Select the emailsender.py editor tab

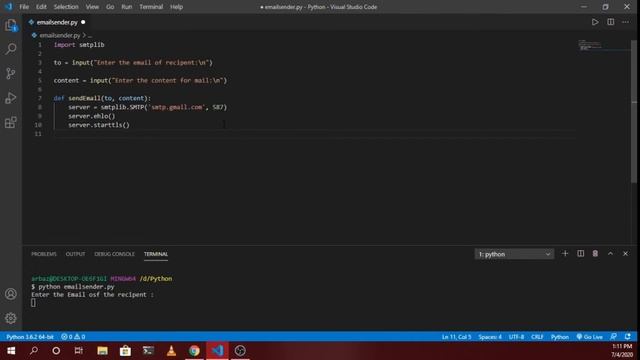[57, 22]
